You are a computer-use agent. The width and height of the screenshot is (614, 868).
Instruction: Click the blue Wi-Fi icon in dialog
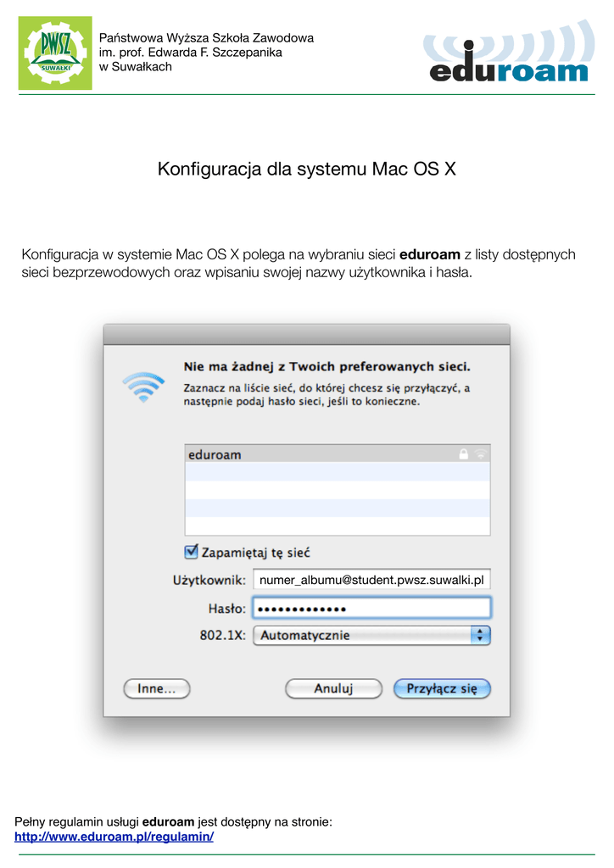coord(143,387)
